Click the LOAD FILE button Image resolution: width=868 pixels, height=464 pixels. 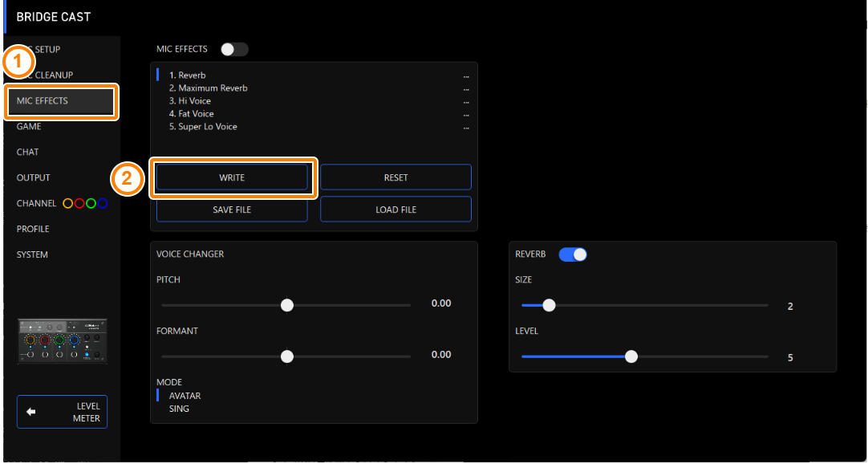tap(395, 210)
